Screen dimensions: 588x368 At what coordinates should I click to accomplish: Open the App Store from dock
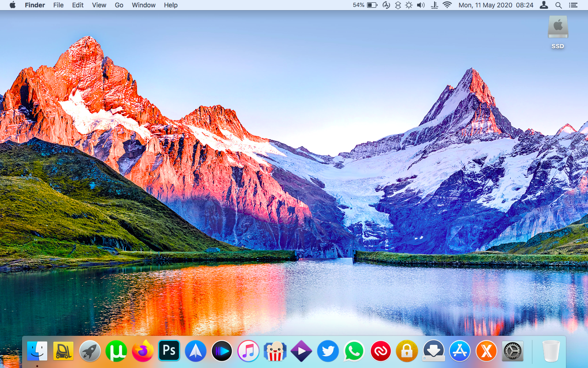tap(460, 351)
